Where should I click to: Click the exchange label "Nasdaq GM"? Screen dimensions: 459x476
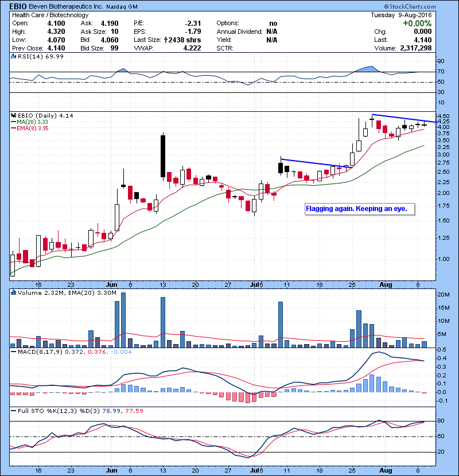coord(122,7)
